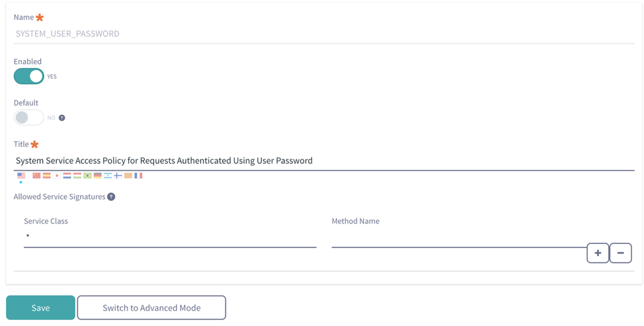
Task: Switch to Advanced Mode
Action: pos(151,307)
